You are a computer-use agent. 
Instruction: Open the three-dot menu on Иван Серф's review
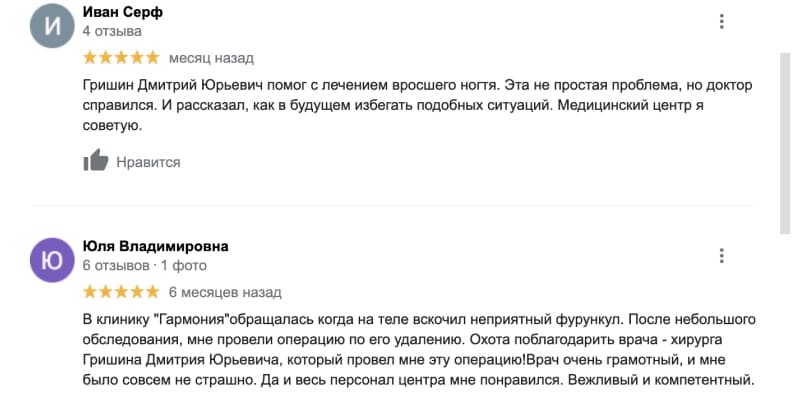click(721, 21)
